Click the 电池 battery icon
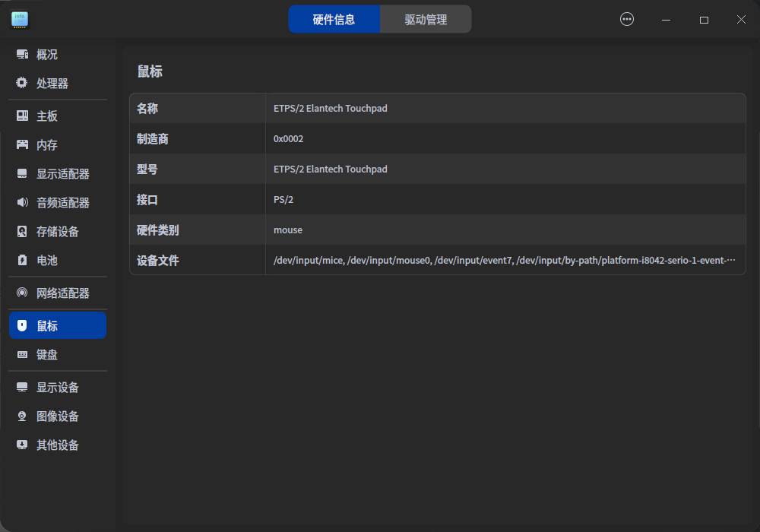The height and width of the screenshot is (532, 760). click(22, 260)
